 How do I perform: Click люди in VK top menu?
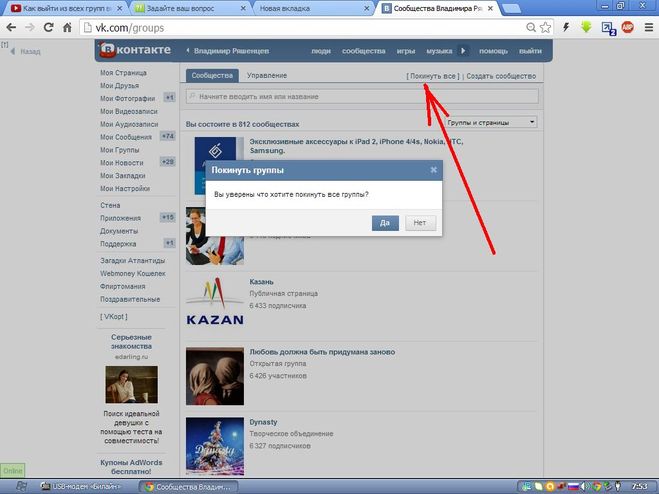(321, 51)
